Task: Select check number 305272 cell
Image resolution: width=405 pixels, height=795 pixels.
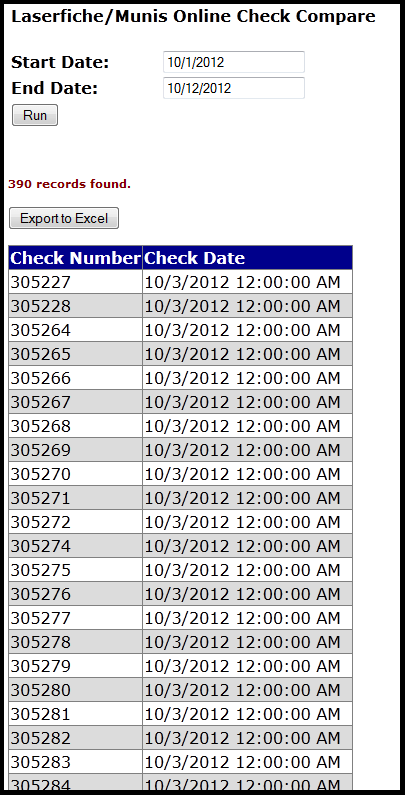Action: tap(76, 522)
